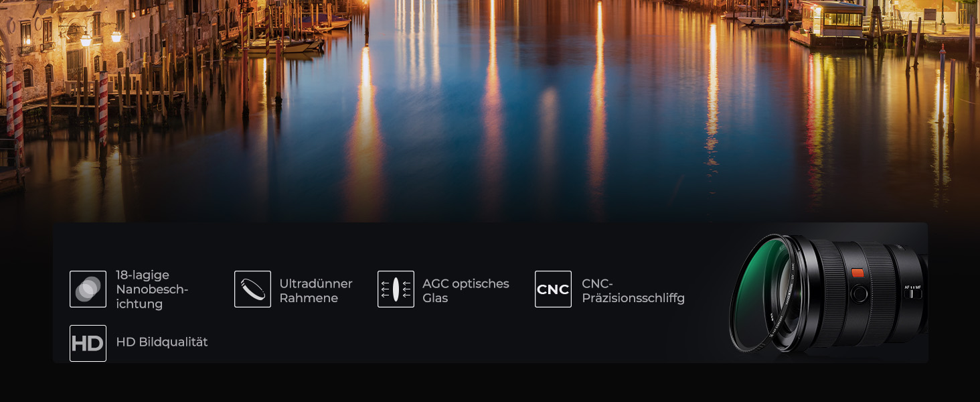Viewport: 980px width, 402px height.
Task: Click the red dot on the lens barrel
Action: click(857, 273)
